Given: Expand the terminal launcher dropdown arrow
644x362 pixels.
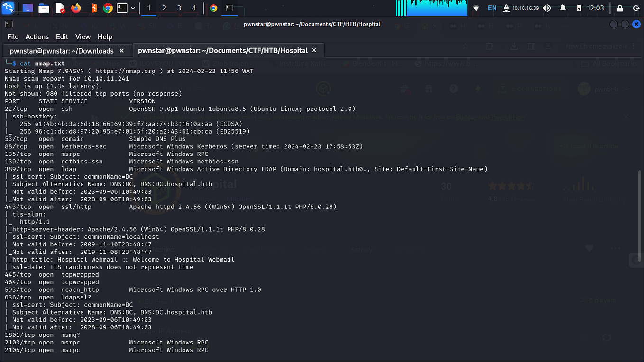Looking at the screenshot, I should coord(133,8).
